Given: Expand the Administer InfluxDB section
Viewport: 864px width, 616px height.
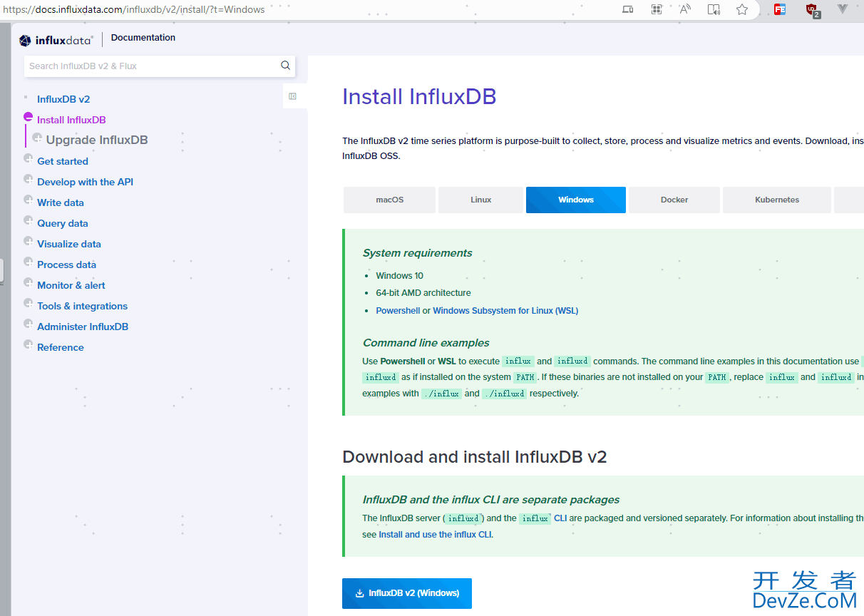Looking at the screenshot, I should click(28, 324).
